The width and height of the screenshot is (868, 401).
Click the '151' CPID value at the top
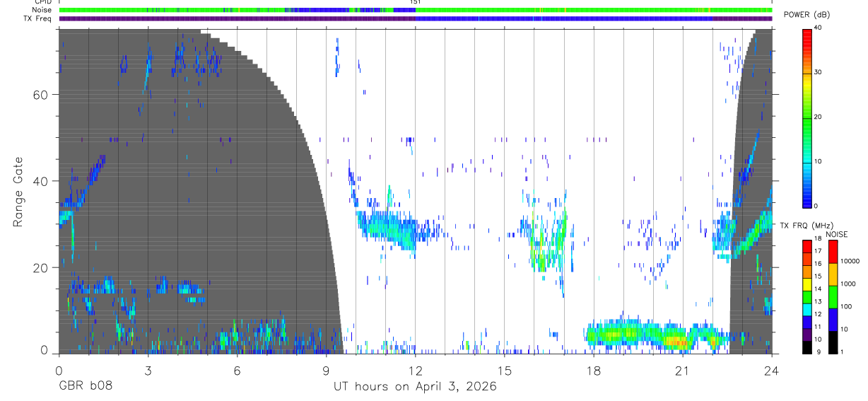(x=416, y=2)
